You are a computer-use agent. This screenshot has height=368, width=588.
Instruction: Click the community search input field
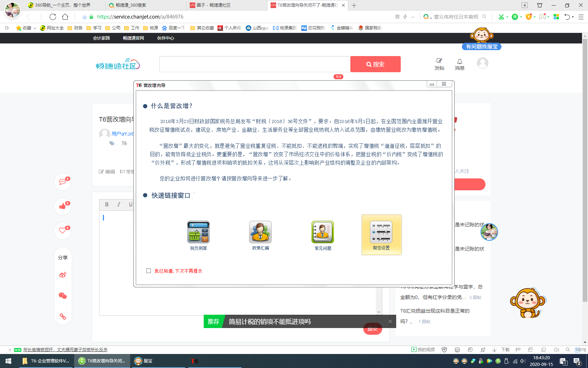pyautogui.click(x=255, y=64)
